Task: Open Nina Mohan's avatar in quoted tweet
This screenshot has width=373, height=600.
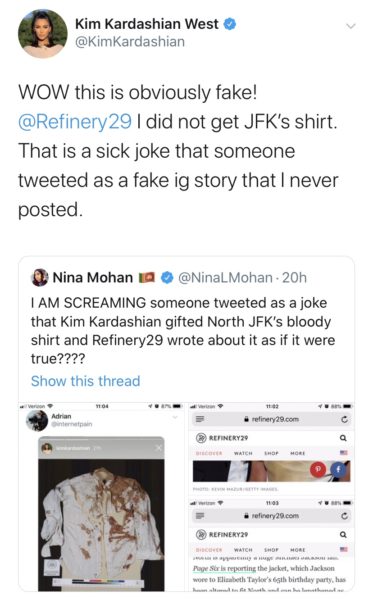Action: (x=39, y=277)
